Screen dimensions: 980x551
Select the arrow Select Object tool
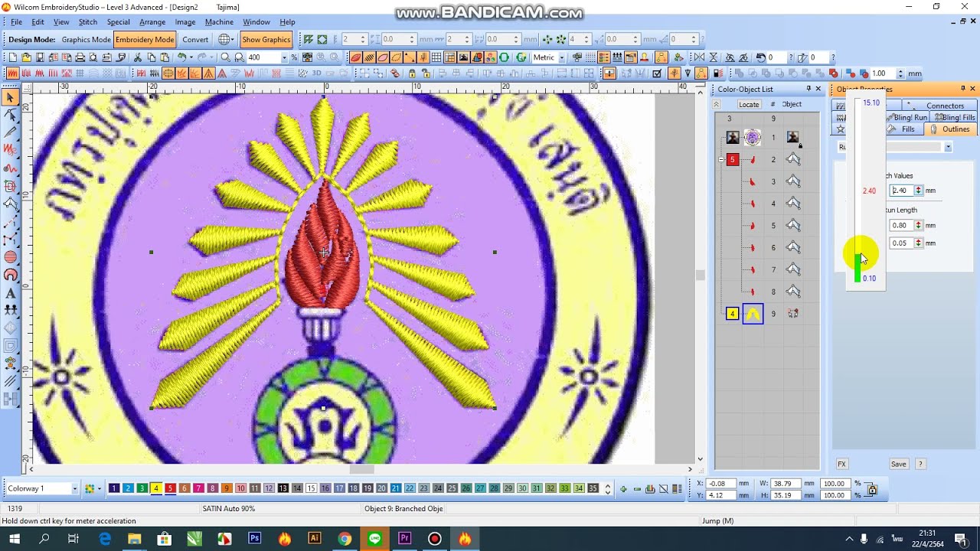click(x=11, y=97)
